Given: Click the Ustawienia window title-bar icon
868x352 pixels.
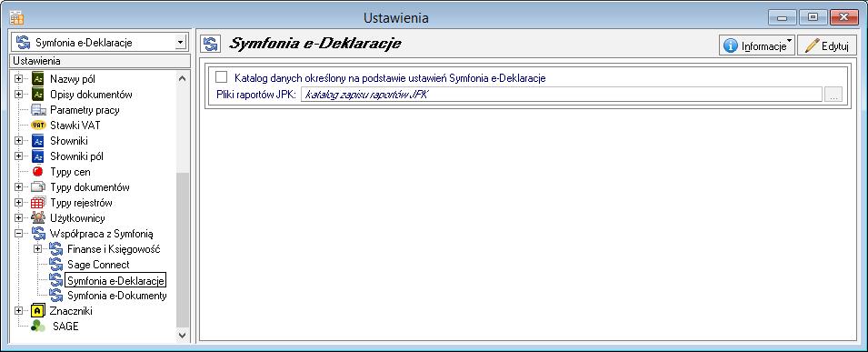Looking at the screenshot, I should click(x=16, y=18).
